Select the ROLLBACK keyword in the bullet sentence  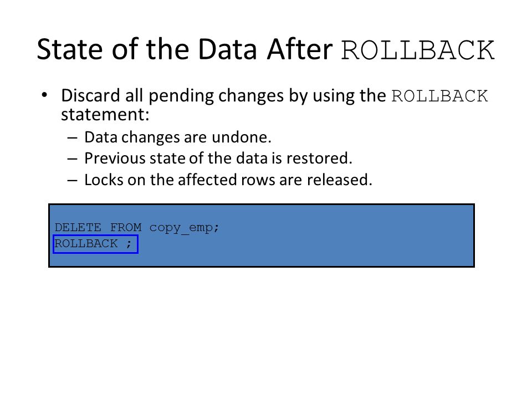pos(439,96)
